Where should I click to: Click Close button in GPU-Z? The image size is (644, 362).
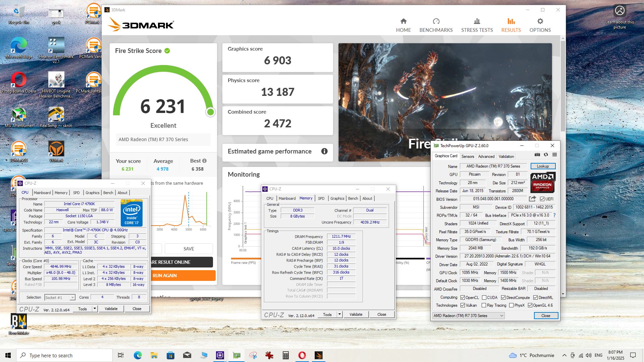pyautogui.click(x=546, y=315)
